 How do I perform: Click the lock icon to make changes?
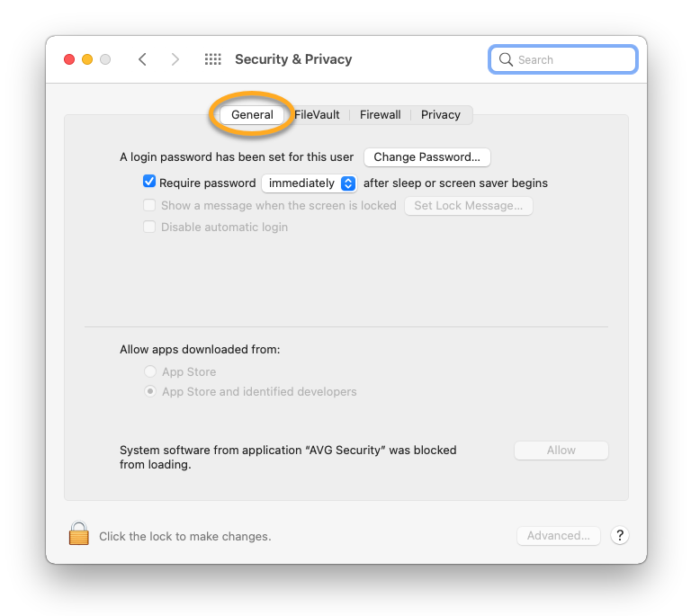tap(79, 534)
